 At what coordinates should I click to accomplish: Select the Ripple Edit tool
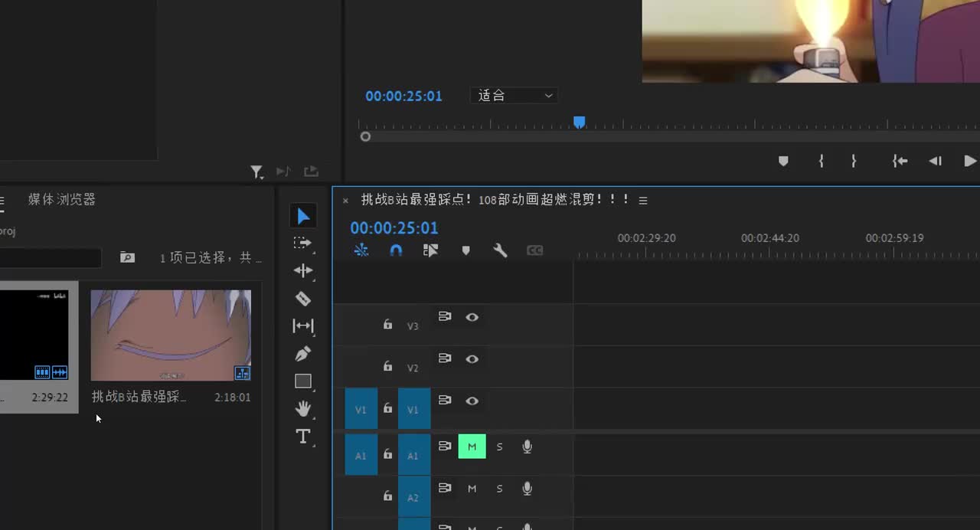point(303,270)
